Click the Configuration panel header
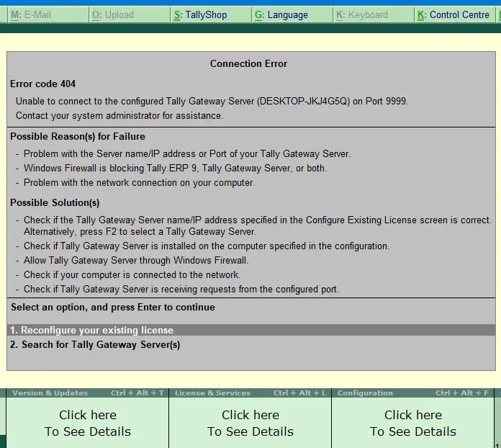The width and height of the screenshot is (501, 448). [412, 393]
